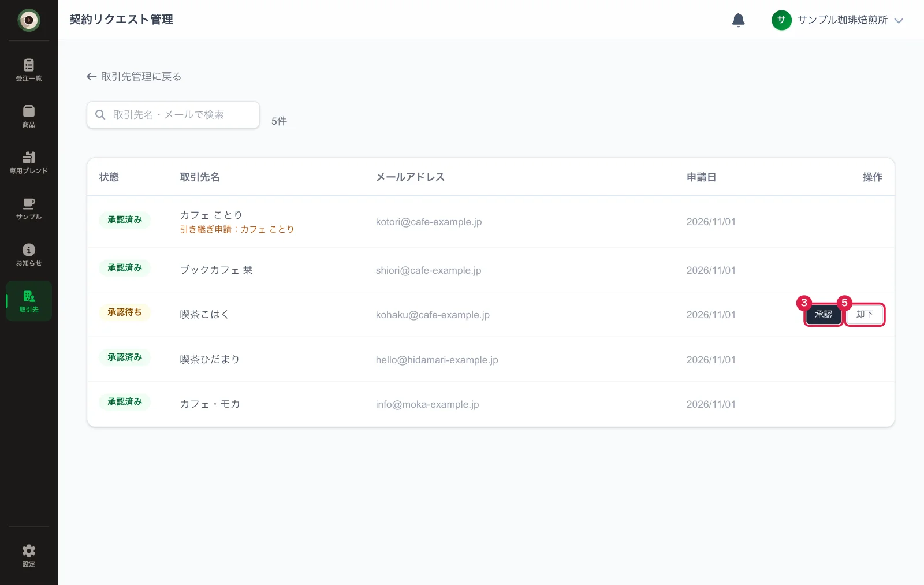Viewport: 924px width, 585px height.
Task: Click the green サ account avatar
Action: pos(781,20)
